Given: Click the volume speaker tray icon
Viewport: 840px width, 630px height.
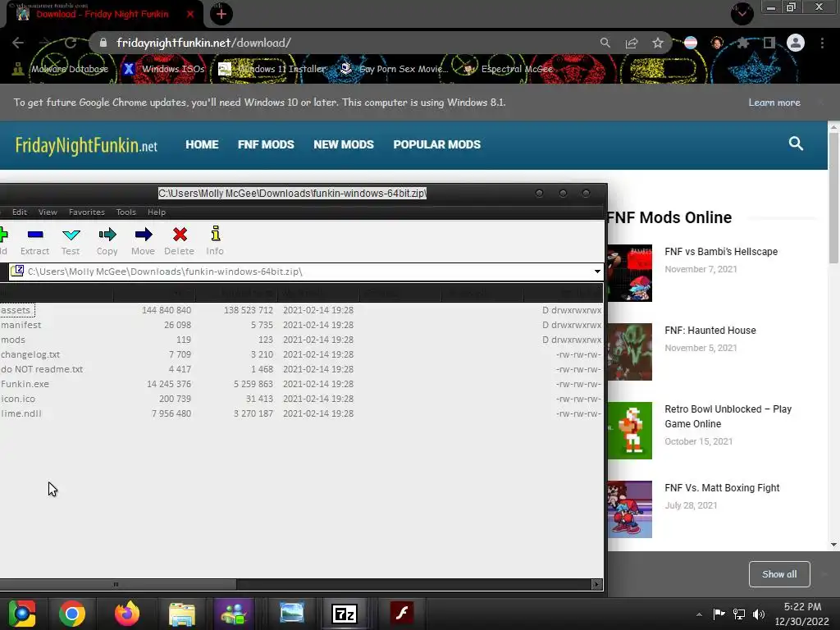Looking at the screenshot, I should [759, 614].
